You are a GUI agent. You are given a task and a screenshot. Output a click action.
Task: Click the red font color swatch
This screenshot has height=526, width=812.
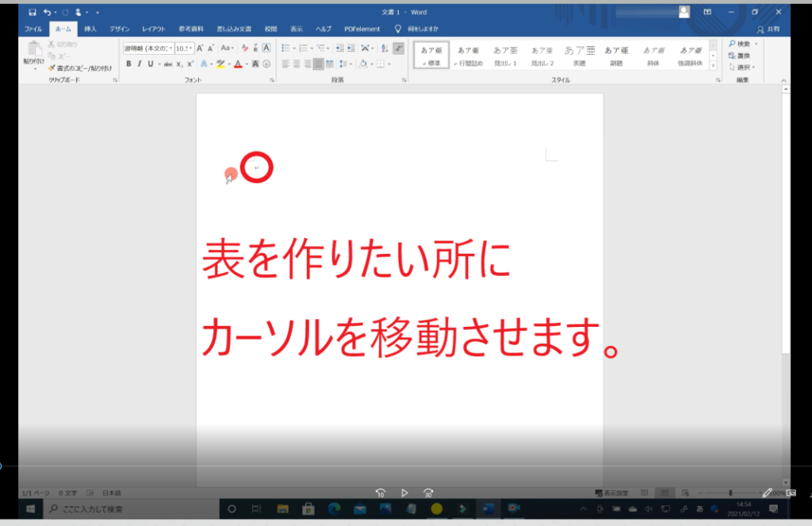(x=237, y=64)
